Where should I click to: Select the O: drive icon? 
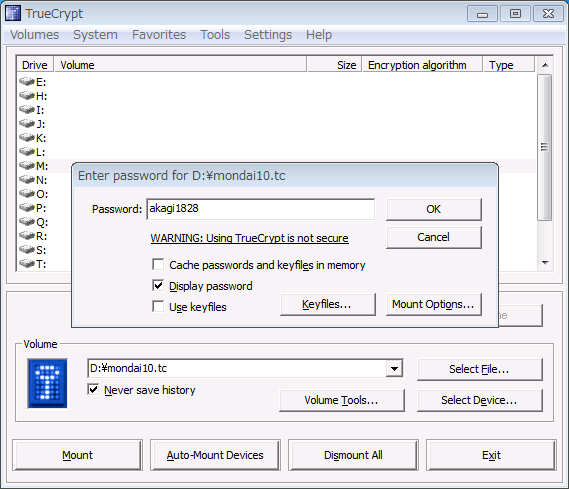pos(27,194)
